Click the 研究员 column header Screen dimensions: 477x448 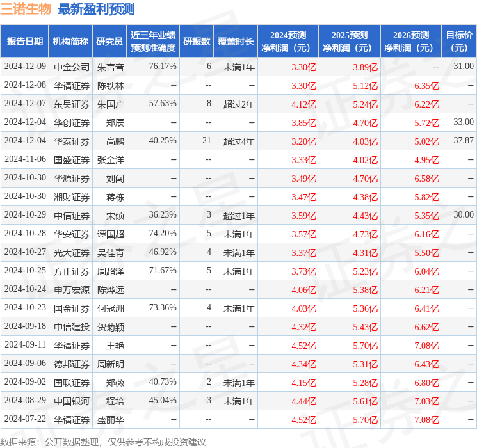point(109,42)
